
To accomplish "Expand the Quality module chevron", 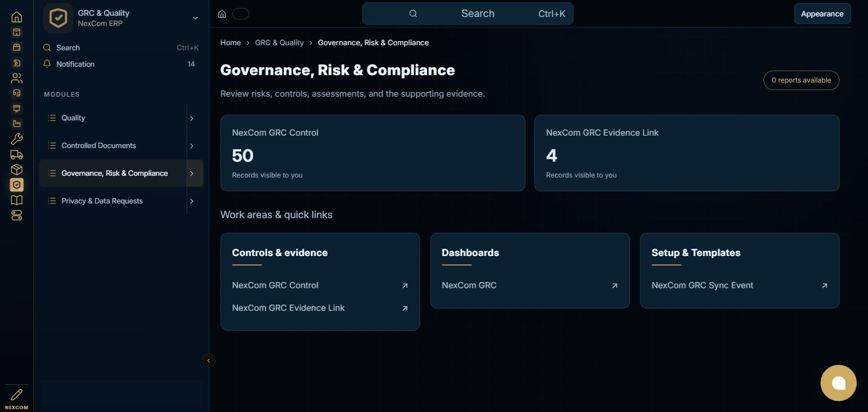I will point(192,119).
